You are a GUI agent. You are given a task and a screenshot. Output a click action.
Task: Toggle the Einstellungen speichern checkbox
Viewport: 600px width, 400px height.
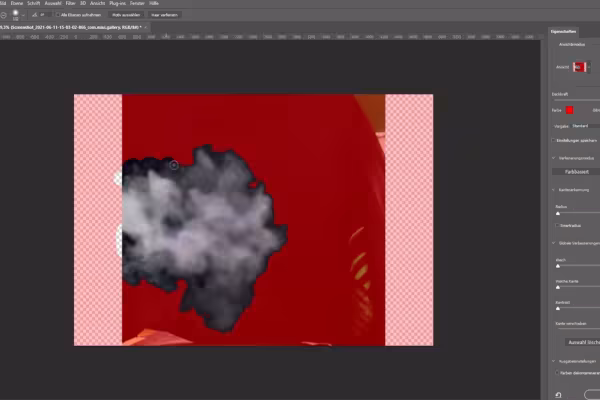coord(553,140)
